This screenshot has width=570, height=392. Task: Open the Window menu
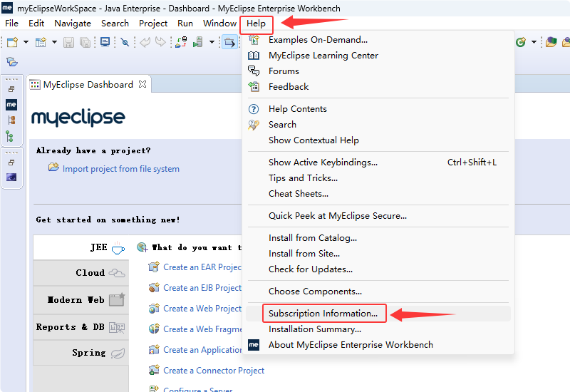point(220,24)
